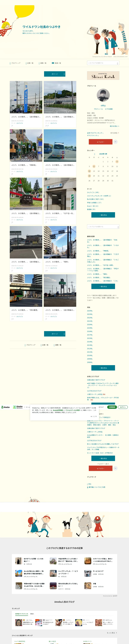The height and width of the screenshot is (644, 129).
Task: Open the オヤジジャンル ranking link
Action: [93, 135]
